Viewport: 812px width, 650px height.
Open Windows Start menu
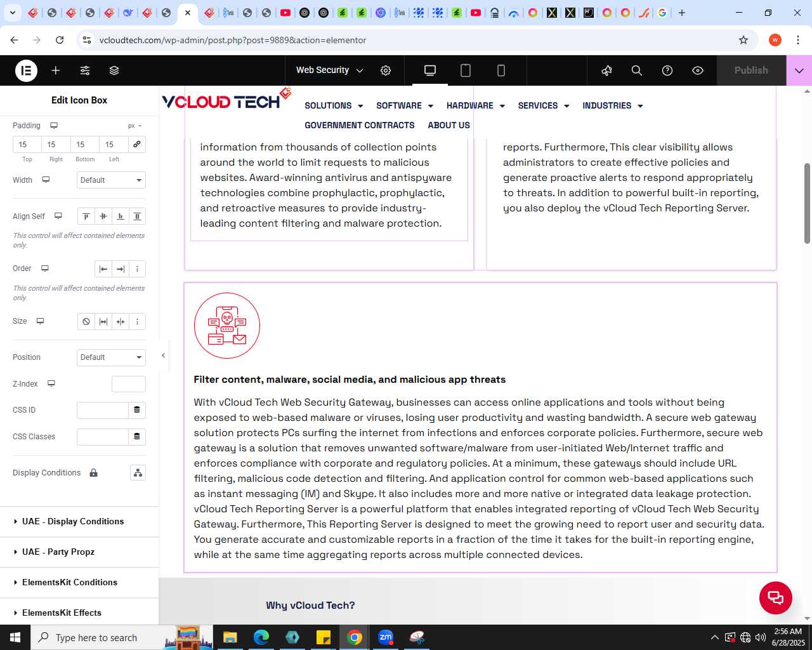point(15,637)
